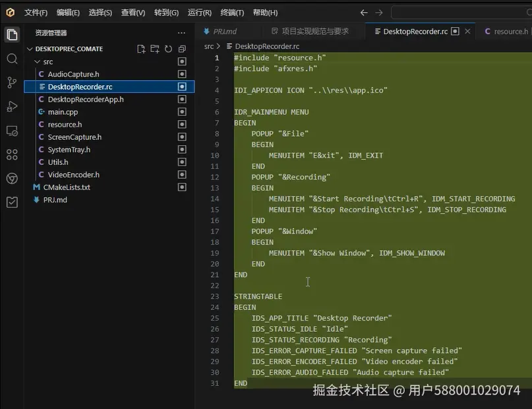Open the 终端(T) menu
Viewport: 532px width, 409px height.
point(232,13)
